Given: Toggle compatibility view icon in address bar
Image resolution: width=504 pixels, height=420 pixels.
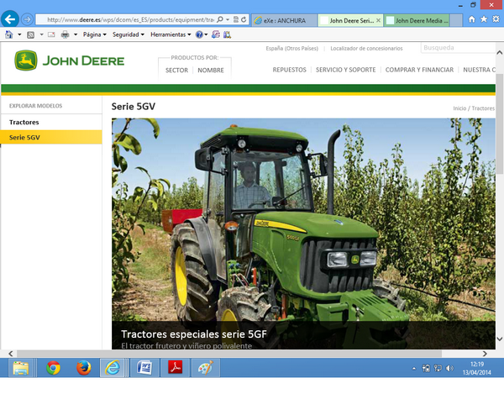Looking at the screenshot, I should (x=236, y=19).
